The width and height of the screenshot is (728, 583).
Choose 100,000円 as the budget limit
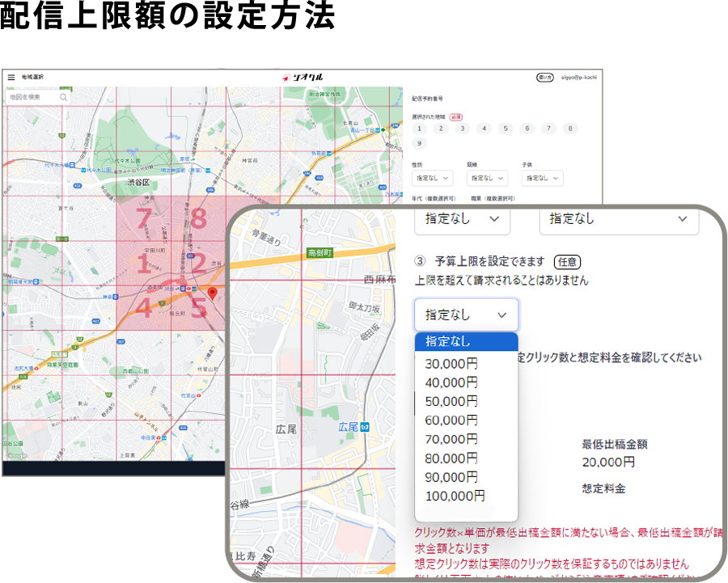455,496
